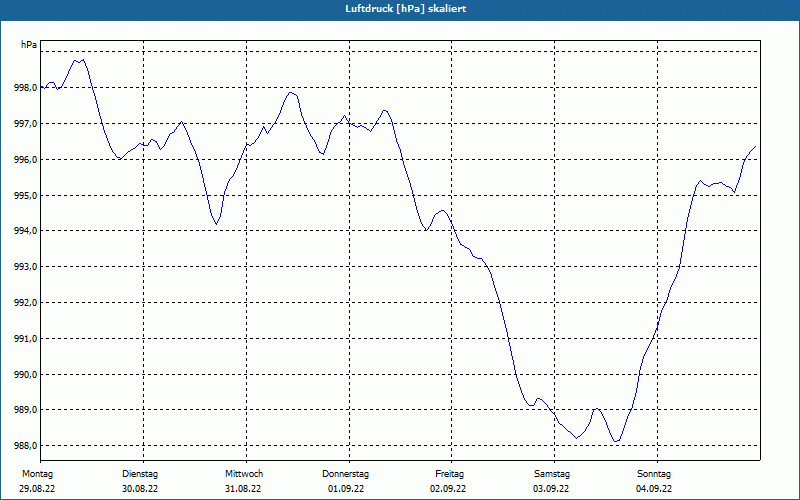Click the date 02.09.22
Image resolution: width=800 pixels, height=500 pixels.
point(448,489)
